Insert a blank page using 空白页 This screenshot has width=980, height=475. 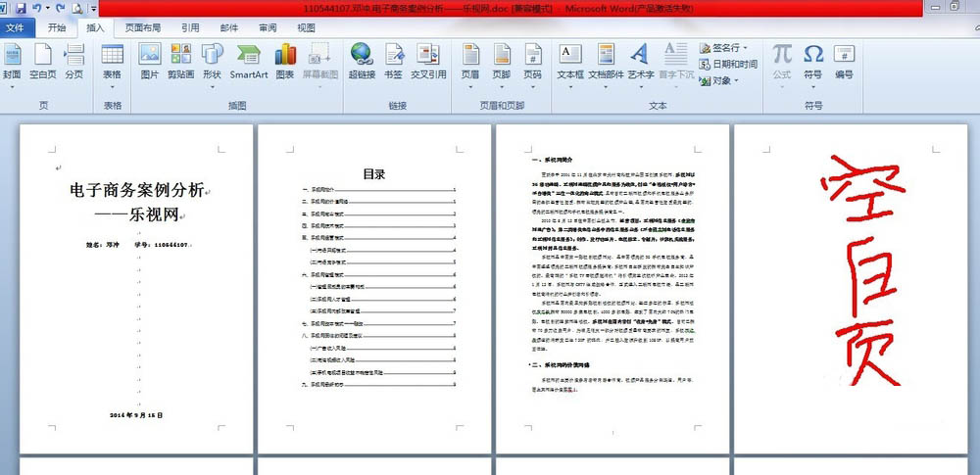click(42, 63)
